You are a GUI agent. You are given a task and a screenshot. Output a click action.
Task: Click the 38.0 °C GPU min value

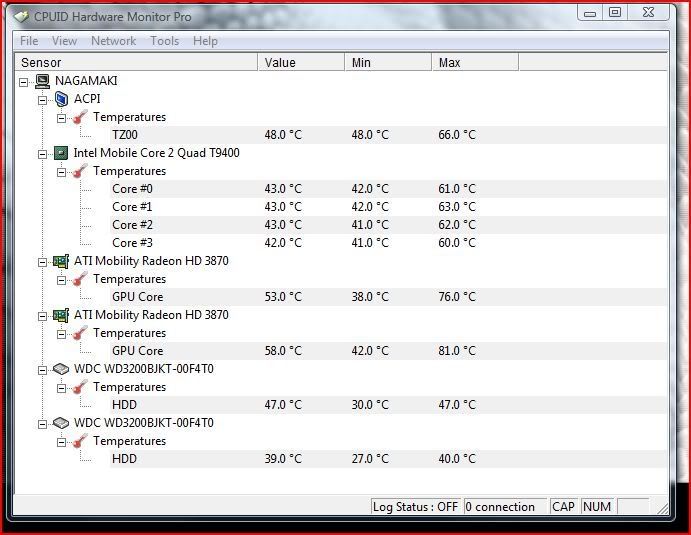point(370,297)
